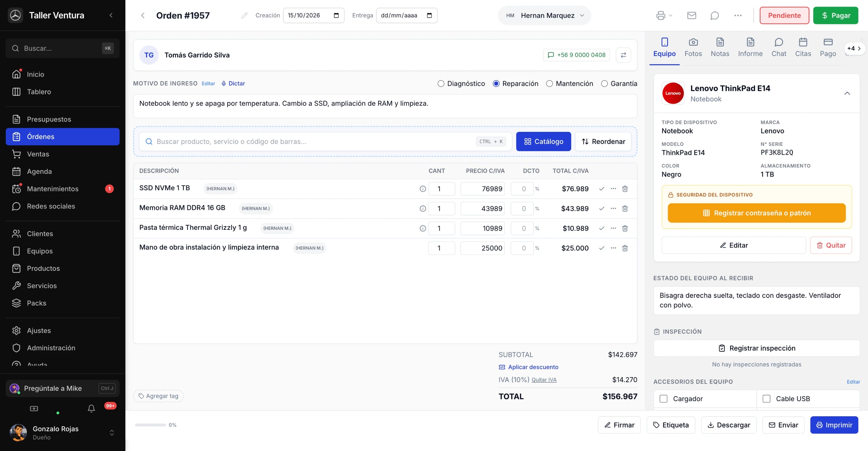The height and width of the screenshot is (451, 868).
Task: Click the 0% progress bar at the bottom
Action: pos(150,425)
